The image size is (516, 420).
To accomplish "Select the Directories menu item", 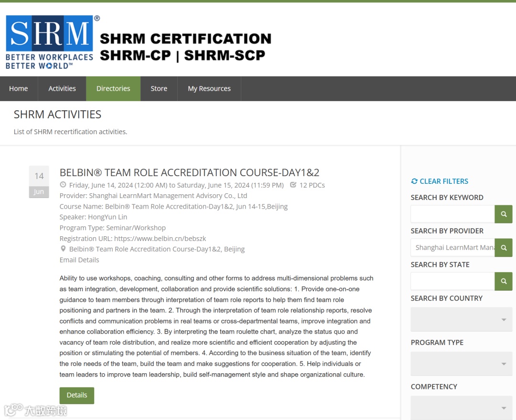I will [113, 89].
